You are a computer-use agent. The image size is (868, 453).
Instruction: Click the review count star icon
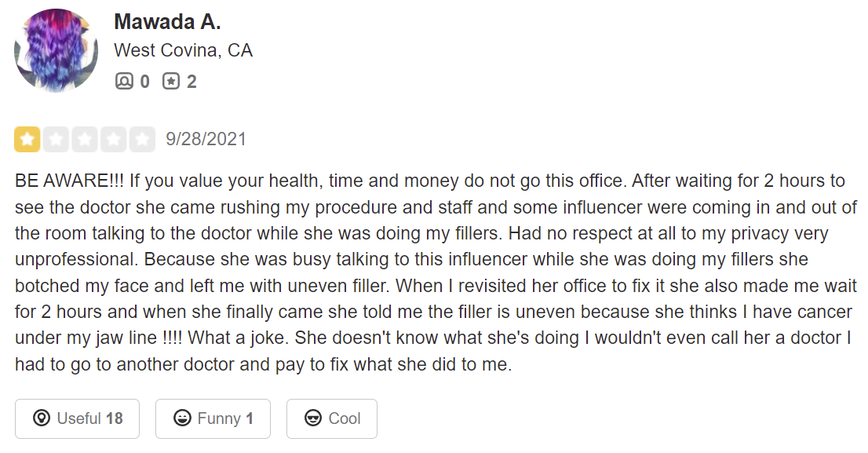(x=171, y=81)
